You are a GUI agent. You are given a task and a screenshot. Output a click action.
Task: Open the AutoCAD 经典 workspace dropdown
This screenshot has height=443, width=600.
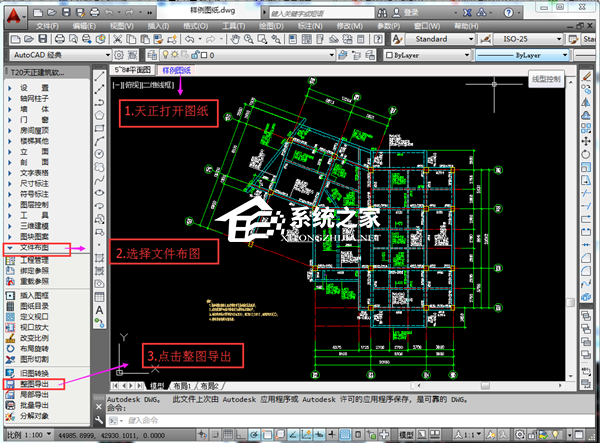point(60,55)
